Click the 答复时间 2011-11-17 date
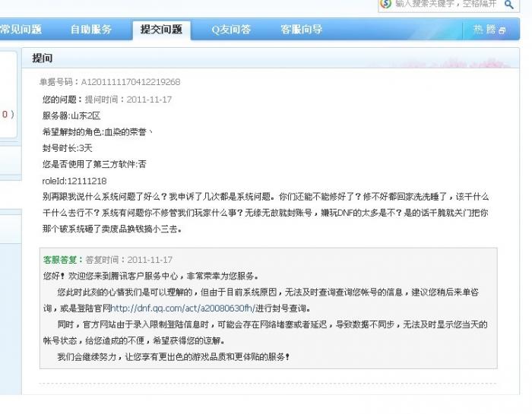Screen dimensions: 532x414 click(x=129, y=260)
